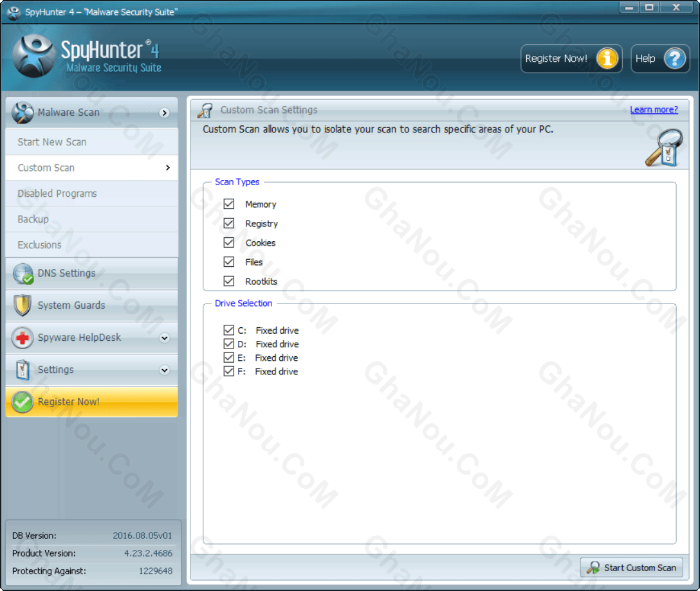The width and height of the screenshot is (700, 591).
Task: Click the System Guards shield icon
Action: pos(23,305)
